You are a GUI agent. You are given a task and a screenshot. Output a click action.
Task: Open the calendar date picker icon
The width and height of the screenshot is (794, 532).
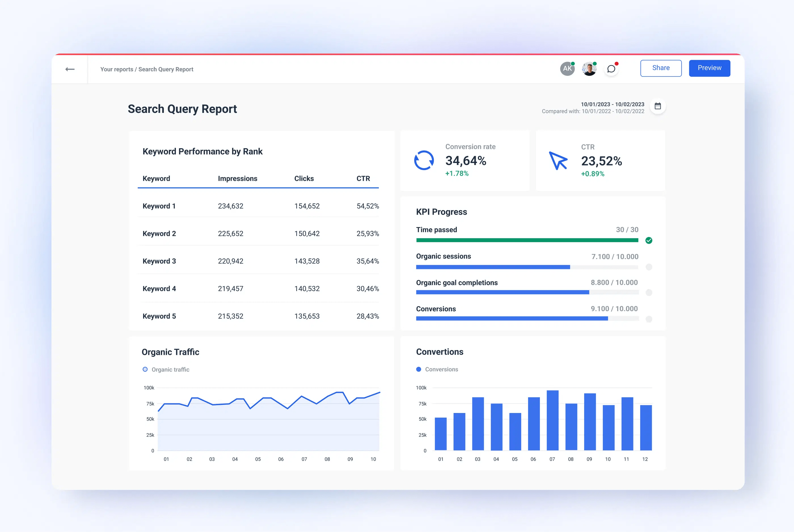coord(658,106)
